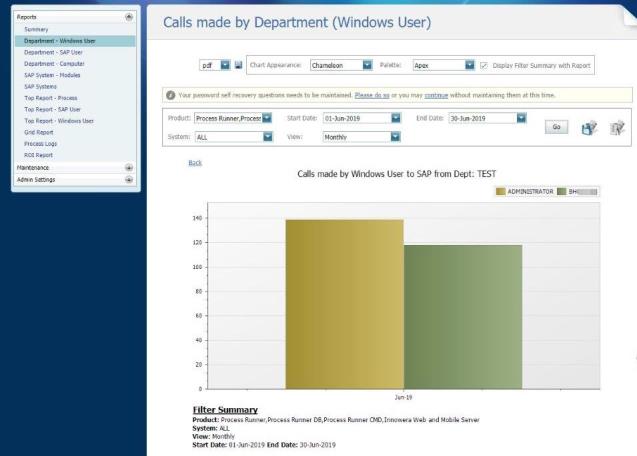This screenshot has width=637, height=456.
Task: Open the Start Date picker dropdown
Action: 396,118
